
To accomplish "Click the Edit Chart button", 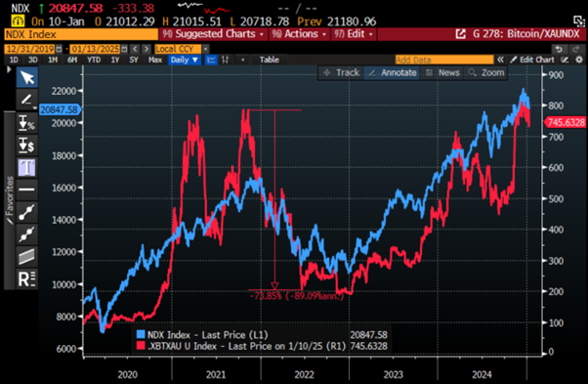I will 532,60.
